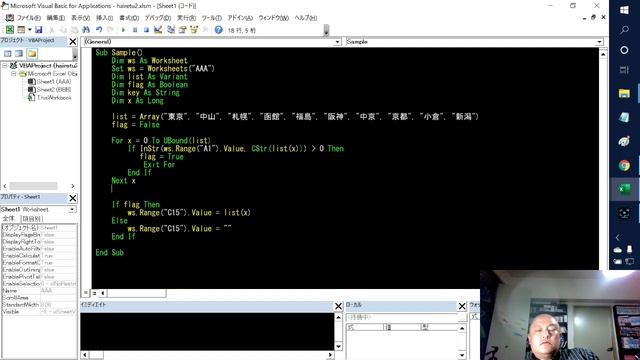Click View Code icon in Project panel
Image resolution: width=640 pixels, height=360 pixels.
(8, 53)
